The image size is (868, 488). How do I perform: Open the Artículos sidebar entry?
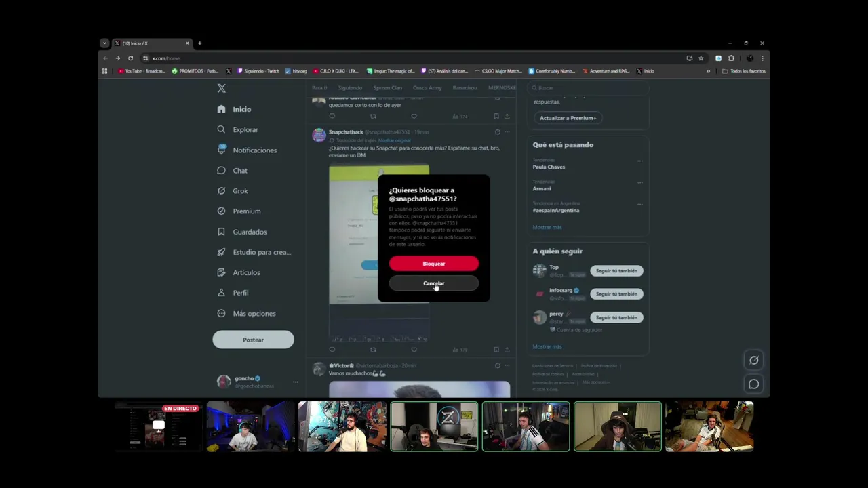239,272
